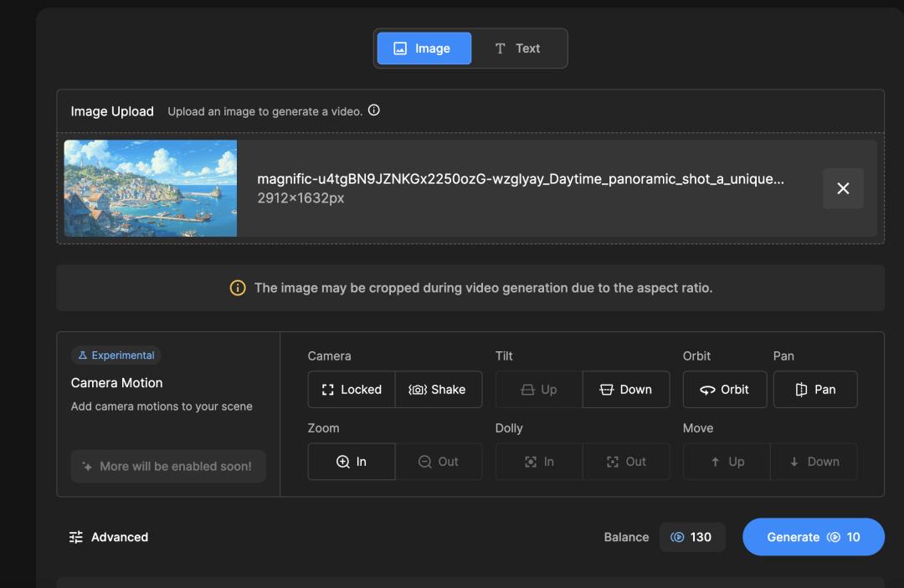
Task: Toggle the Tilt Down camera motion
Action: [x=626, y=389]
